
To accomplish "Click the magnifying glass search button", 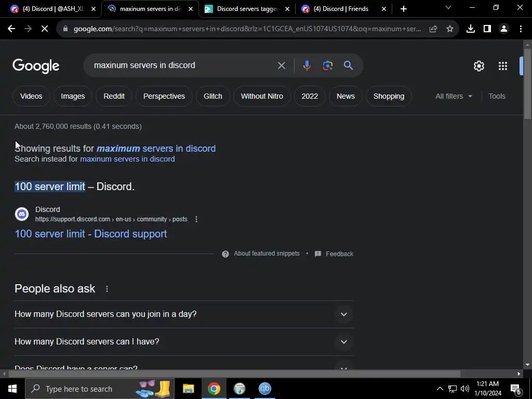I will [x=349, y=65].
